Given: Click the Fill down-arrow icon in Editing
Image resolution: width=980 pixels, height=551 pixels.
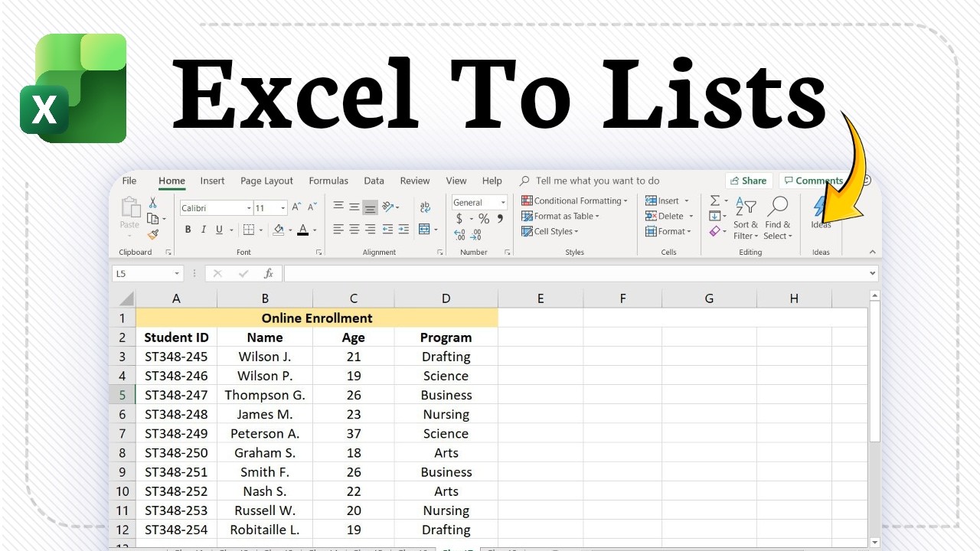Looking at the screenshot, I should click(x=714, y=216).
